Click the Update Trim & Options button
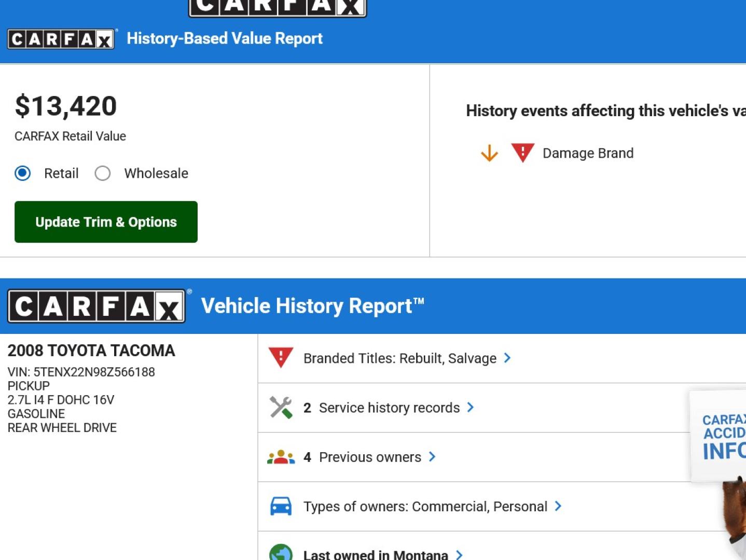This screenshot has width=746, height=560. click(x=106, y=222)
